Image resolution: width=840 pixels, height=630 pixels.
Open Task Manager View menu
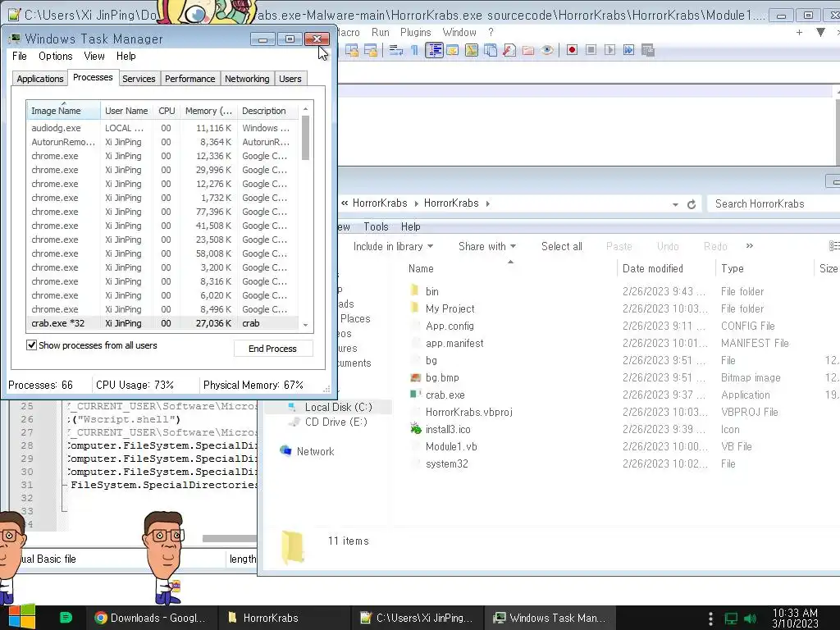94,57
